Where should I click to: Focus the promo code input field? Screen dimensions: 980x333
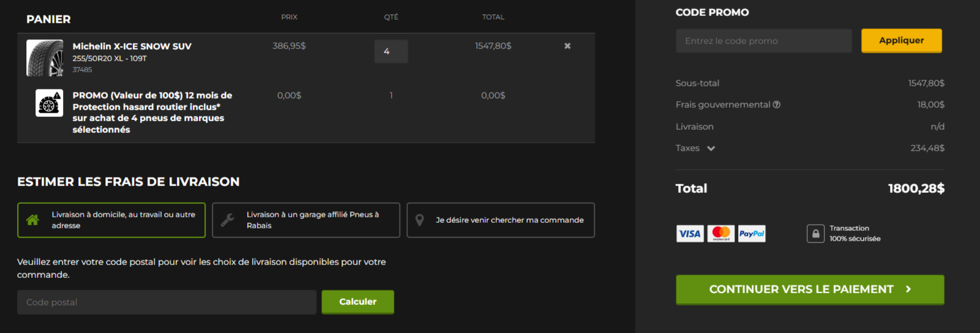[763, 41]
